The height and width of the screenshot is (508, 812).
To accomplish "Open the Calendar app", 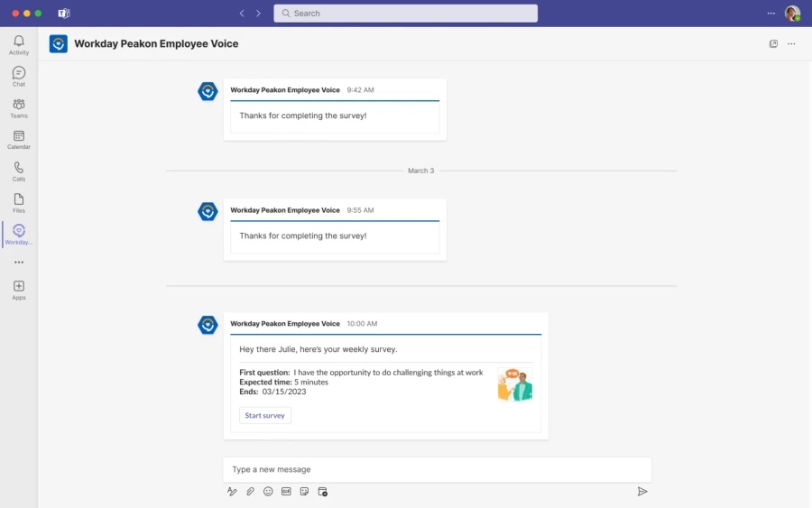I will tap(19, 140).
